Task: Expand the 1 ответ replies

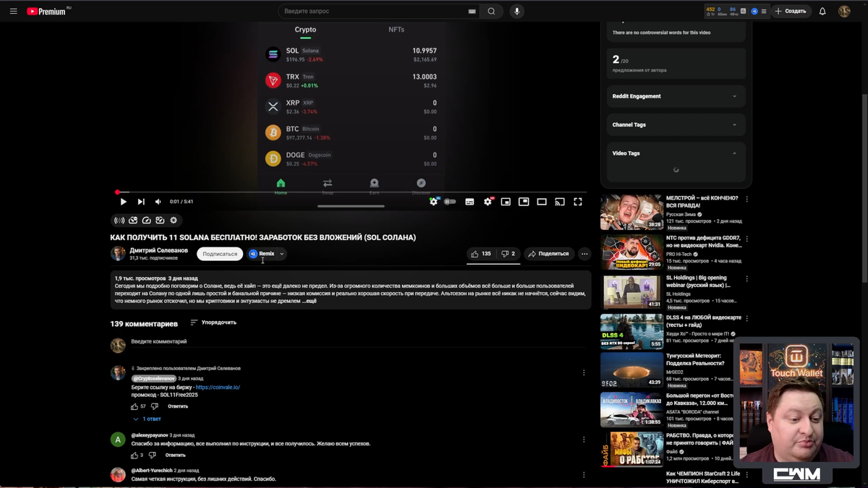Action: point(147,419)
